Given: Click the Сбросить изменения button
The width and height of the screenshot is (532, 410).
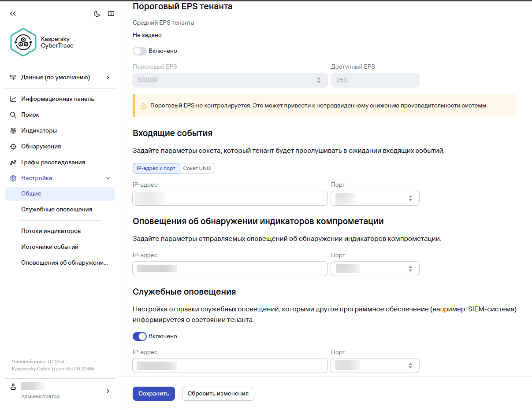Looking at the screenshot, I should click(x=218, y=394).
